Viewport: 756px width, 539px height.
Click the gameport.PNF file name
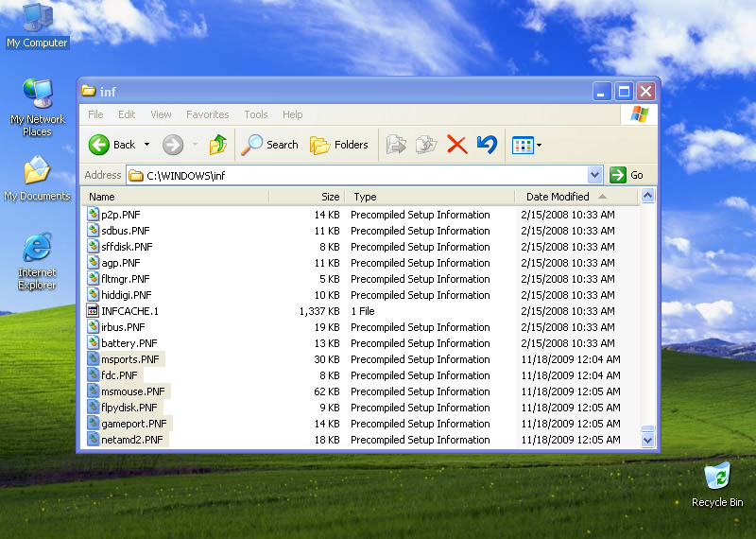[134, 424]
